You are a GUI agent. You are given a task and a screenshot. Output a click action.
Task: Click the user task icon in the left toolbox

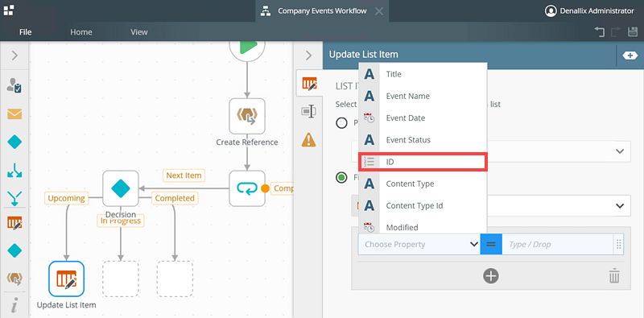point(14,85)
